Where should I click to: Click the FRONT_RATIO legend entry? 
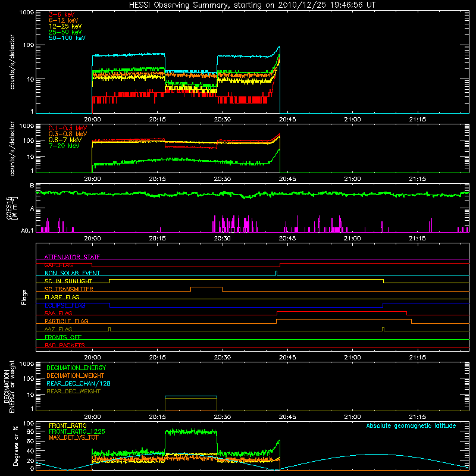(68, 425)
